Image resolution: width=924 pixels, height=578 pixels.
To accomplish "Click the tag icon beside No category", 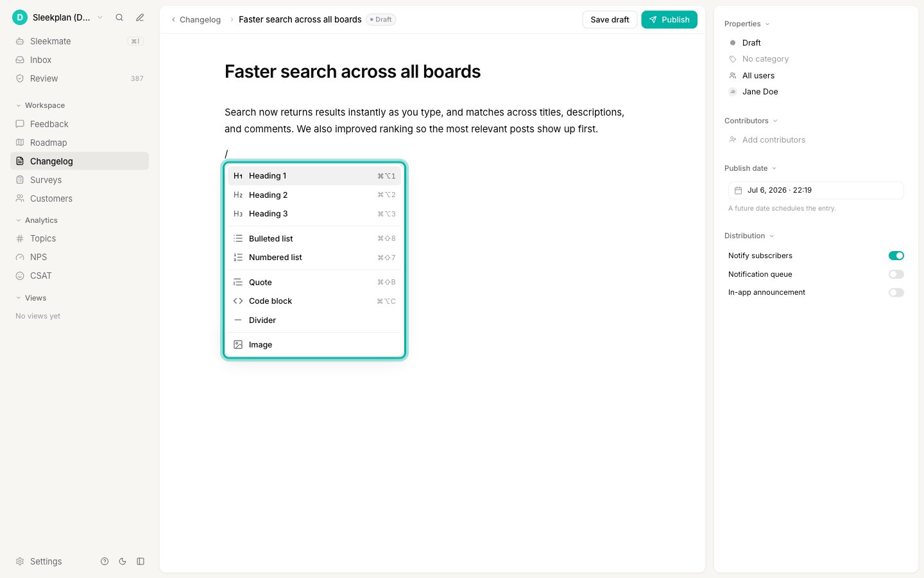I will (x=733, y=59).
